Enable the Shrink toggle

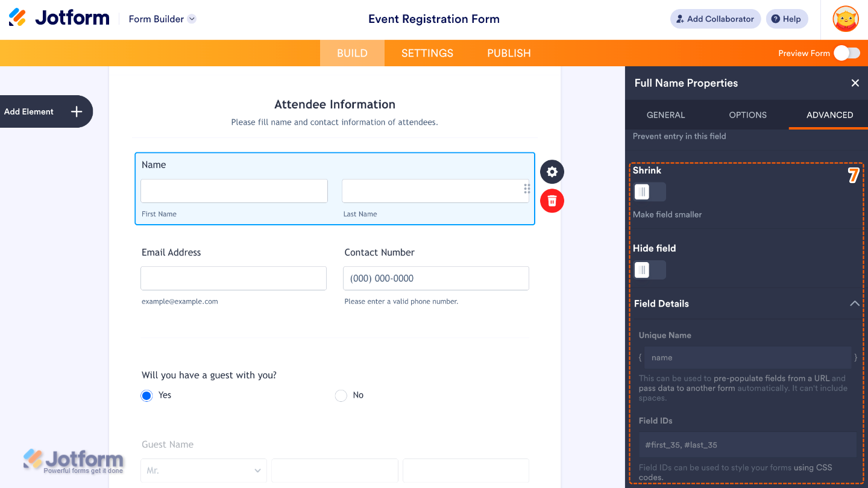[x=649, y=192]
